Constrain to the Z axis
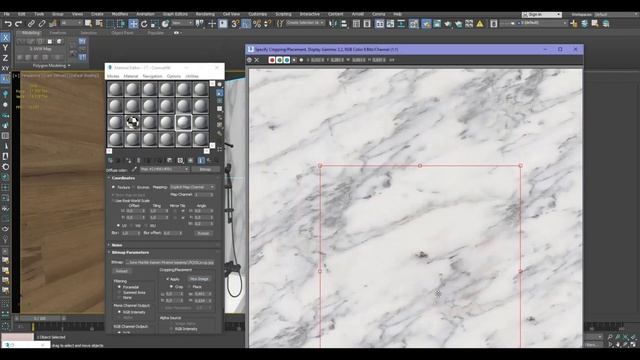The image size is (640, 360). 5,58
